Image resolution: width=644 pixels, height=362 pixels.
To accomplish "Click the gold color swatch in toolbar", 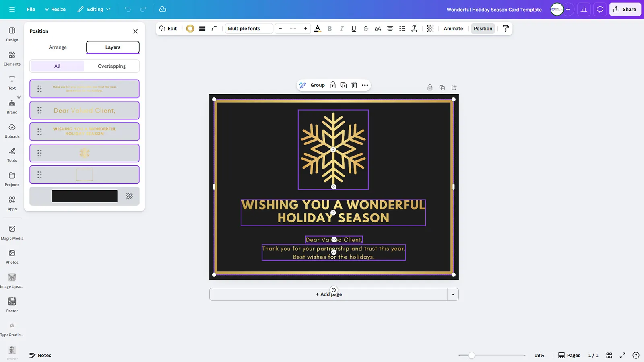I will (x=190, y=28).
